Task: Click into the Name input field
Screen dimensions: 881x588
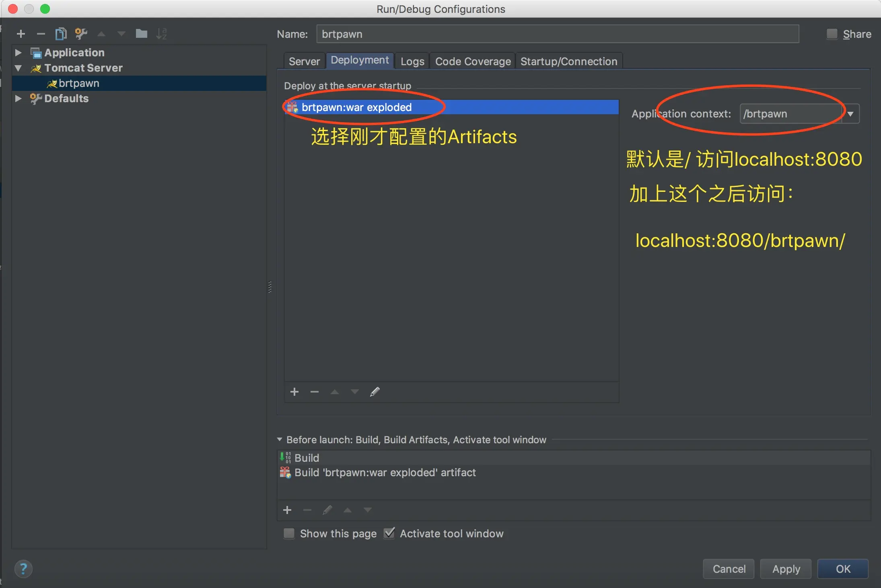Action: coord(557,34)
